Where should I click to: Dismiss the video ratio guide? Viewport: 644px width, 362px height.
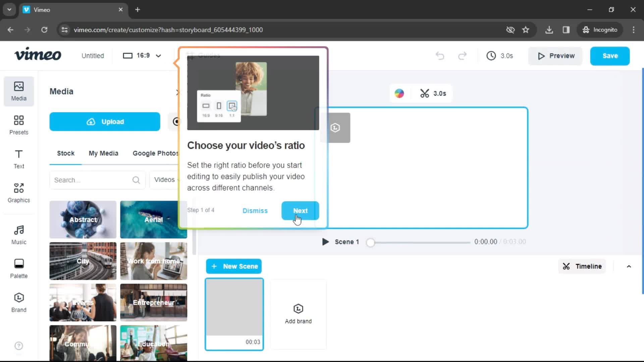[255, 210]
